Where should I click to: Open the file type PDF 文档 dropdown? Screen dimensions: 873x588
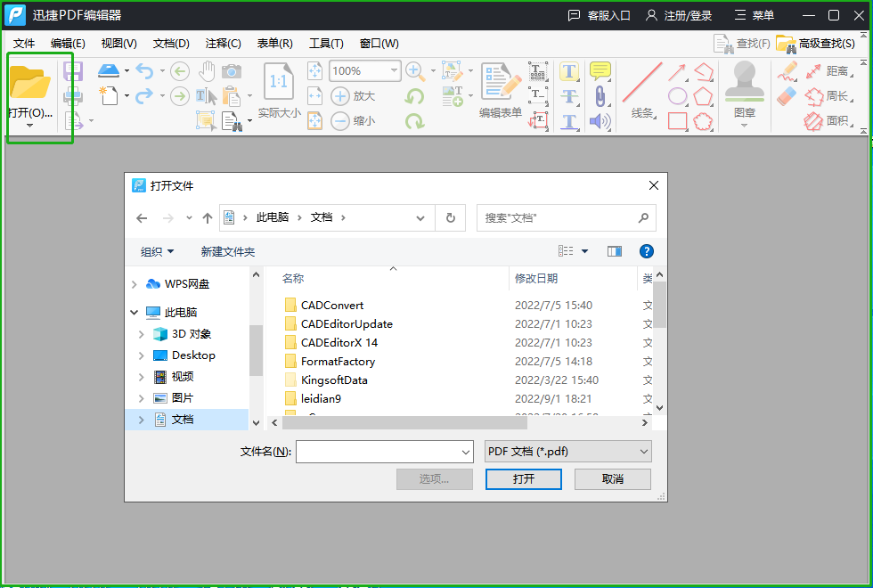pos(568,452)
